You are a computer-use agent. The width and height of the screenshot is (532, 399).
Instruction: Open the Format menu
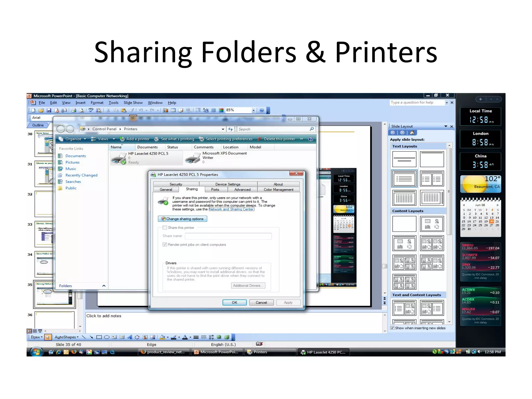pos(97,103)
